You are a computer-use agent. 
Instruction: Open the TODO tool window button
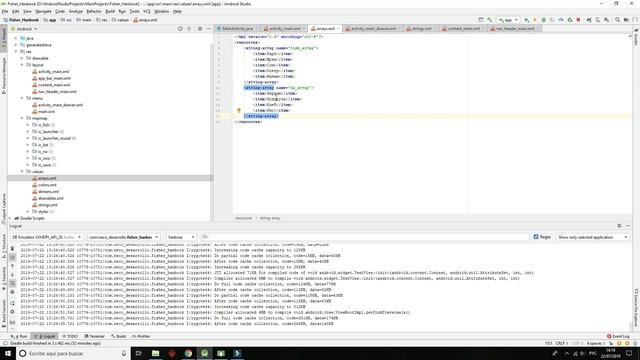(x=70, y=336)
